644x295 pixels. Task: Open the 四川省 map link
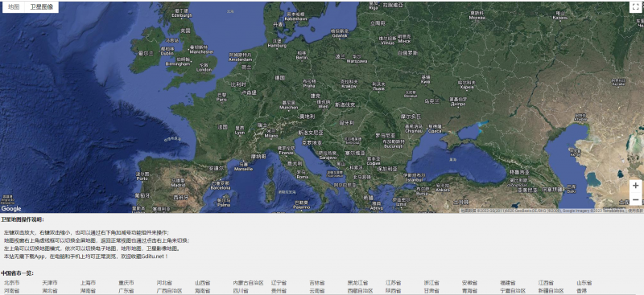coord(241,291)
